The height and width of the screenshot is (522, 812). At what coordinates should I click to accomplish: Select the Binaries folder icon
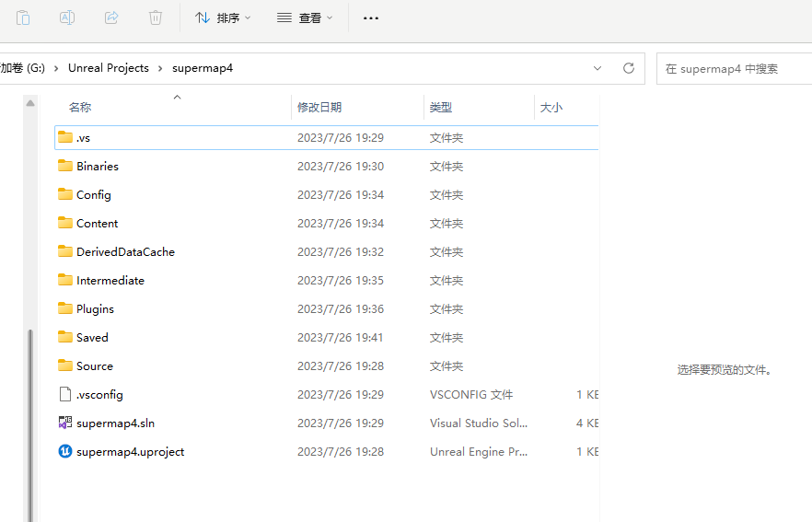point(65,166)
